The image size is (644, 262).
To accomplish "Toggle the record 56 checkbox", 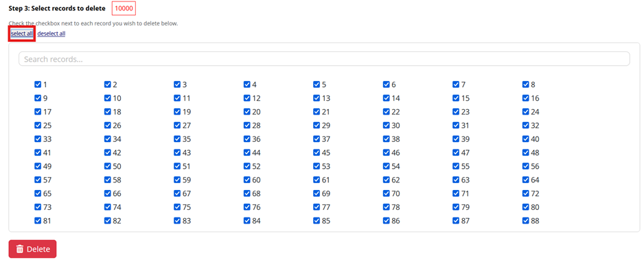I will pyautogui.click(x=526, y=166).
